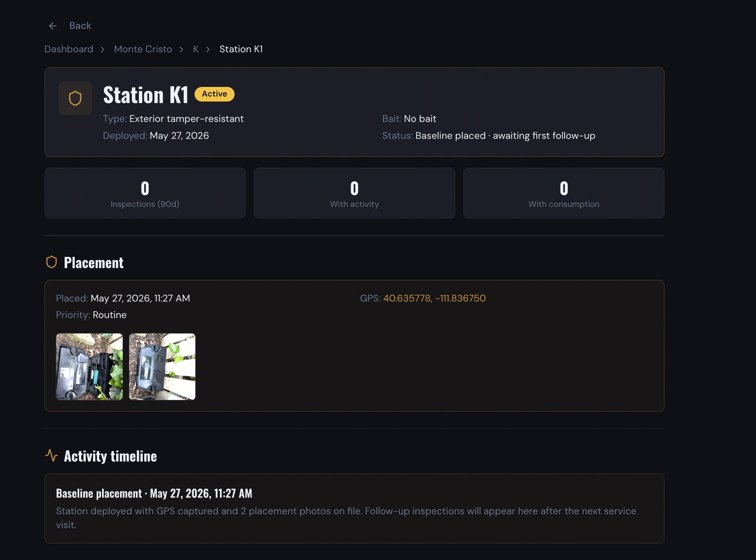756x560 pixels.
Task: Click the chevron after Monte Cristo breadcrumb
Action: pyautogui.click(x=181, y=49)
